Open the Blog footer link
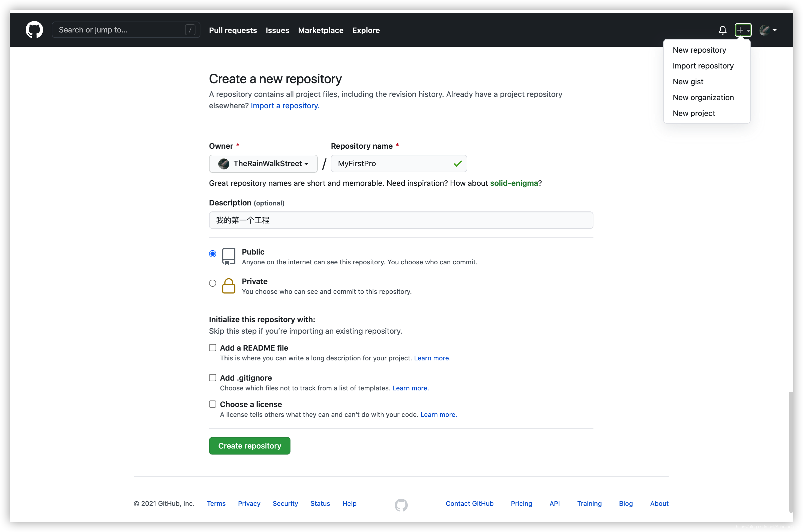Viewport: 803px width, 532px height. [625, 504]
